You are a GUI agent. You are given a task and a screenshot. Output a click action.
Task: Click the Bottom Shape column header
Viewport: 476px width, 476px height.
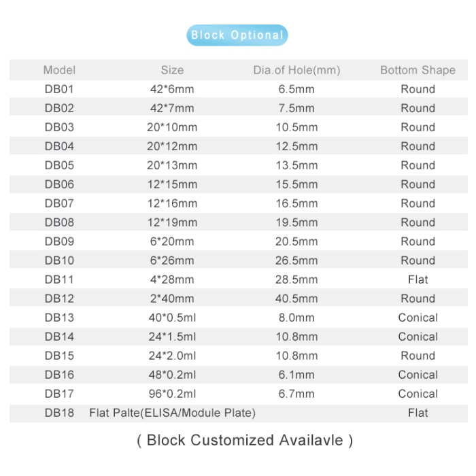point(418,70)
